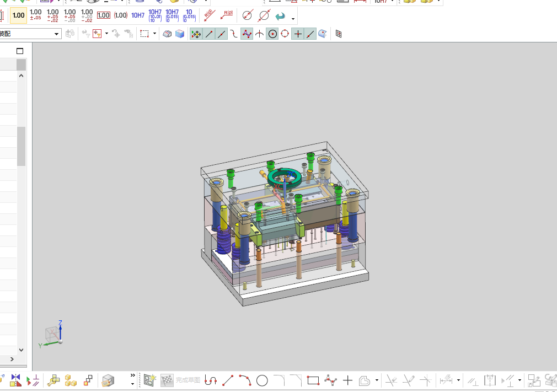Viewport: 557px width, 392px height.
Task: Click the blue cube view icon
Action: 180,34
